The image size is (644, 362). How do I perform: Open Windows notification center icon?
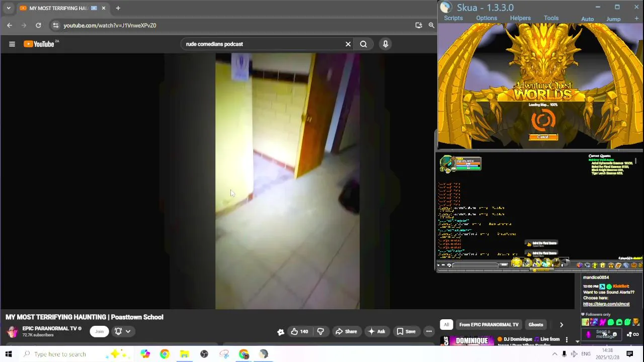(x=630, y=354)
